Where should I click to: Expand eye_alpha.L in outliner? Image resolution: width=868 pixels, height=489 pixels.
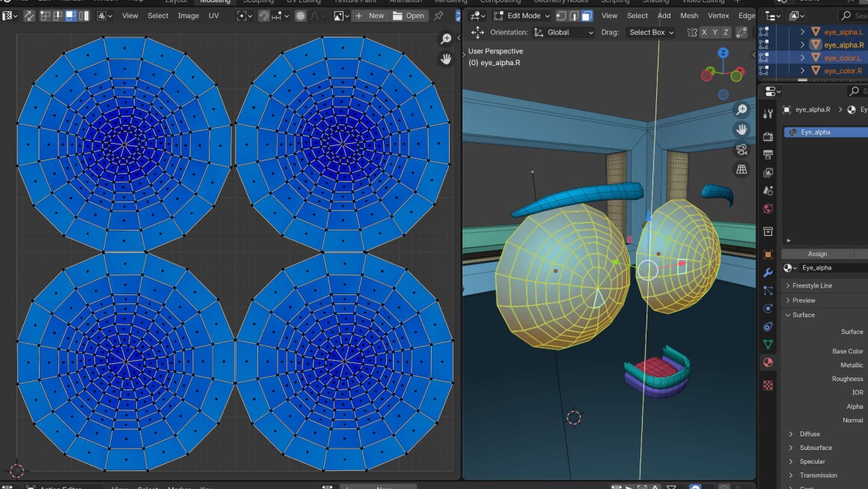[803, 32]
